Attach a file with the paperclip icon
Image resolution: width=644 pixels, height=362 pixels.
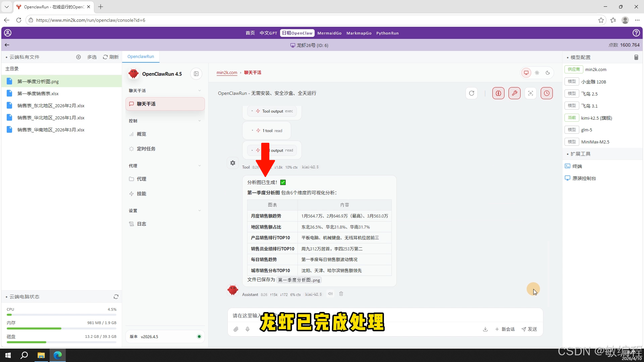[x=236, y=329]
